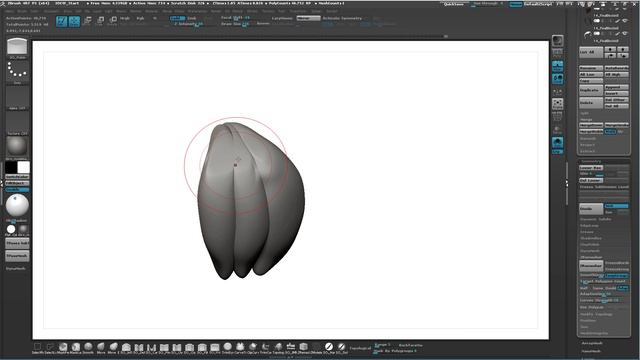Click QuickSave in title bar
Screen dimensions: 640x360
pyautogui.click(x=454, y=4)
